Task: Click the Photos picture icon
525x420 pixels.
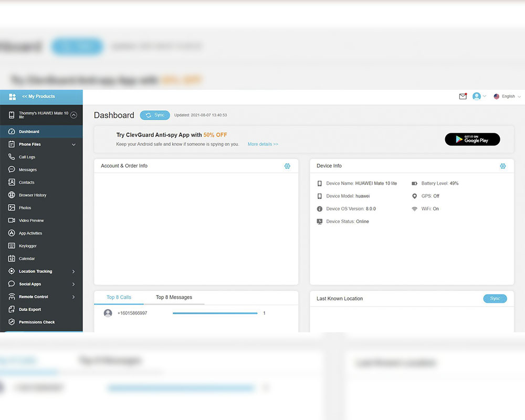Action: coord(12,208)
